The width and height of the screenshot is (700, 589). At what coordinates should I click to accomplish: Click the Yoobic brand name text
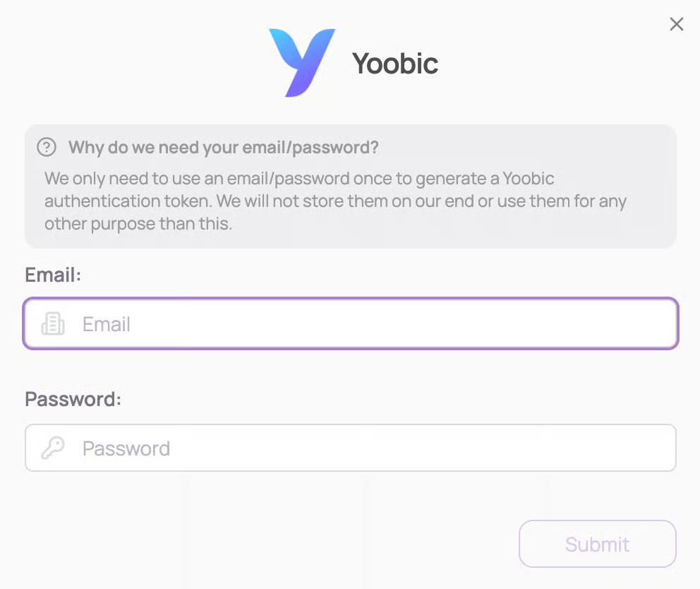pos(395,64)
